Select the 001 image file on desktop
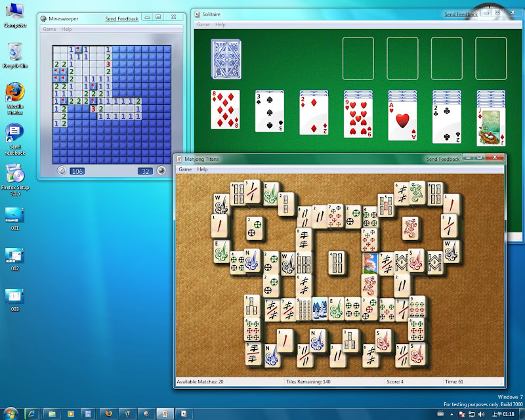 point(14,219)
